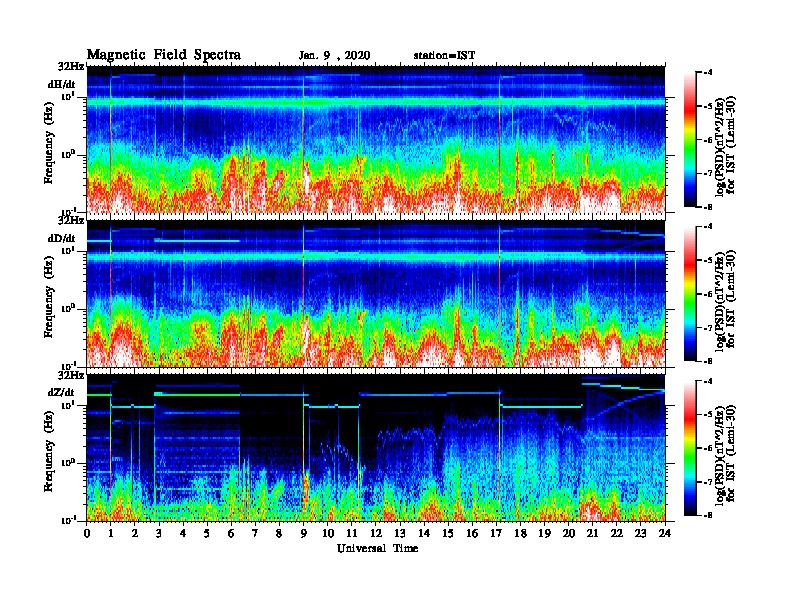This screenshot has height=612, width=792.
Task: Click hour tick label "18" on the time axis
Action: [x=520, y=533]
